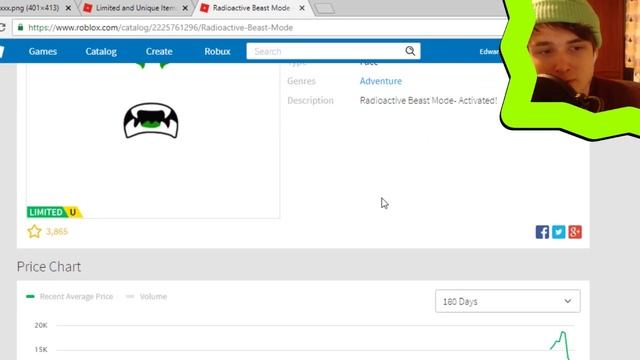This screenshot has width=640, height=360.
Task: Switch to Radioactive Beast Mode tab
Action: point(251,8)
